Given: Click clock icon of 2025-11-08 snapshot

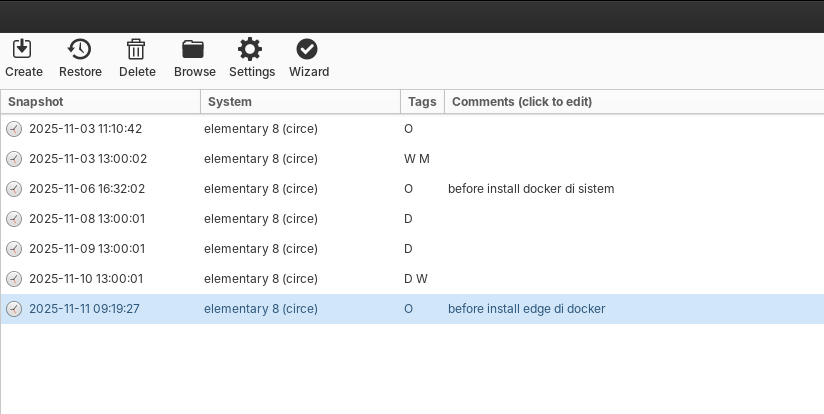Looking at the screenshot, I should (14, 219).
